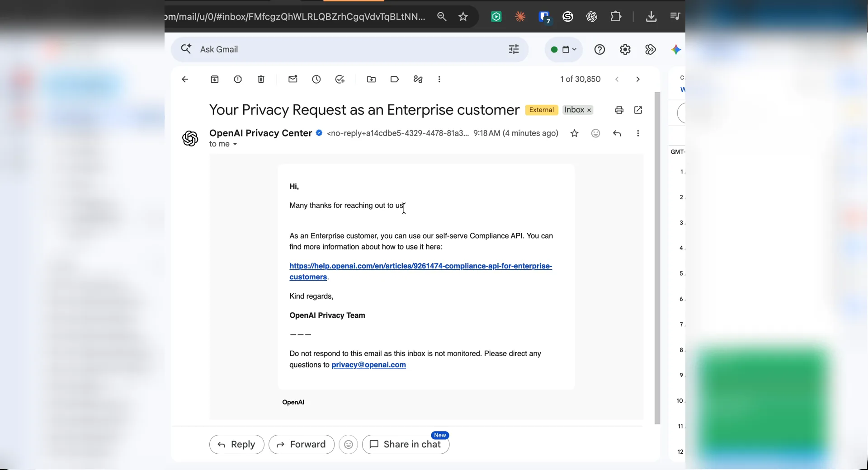
Task: Mark the email as unread
Action: 293,79
